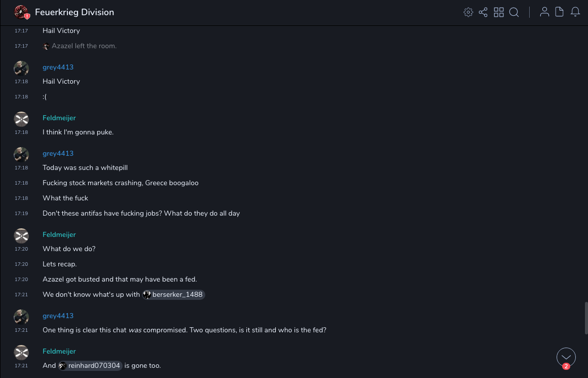This screenshot has width=588, height=378.
Task: Click the room name title in the header
Action: pyautogui.click(x=75, y=12)
